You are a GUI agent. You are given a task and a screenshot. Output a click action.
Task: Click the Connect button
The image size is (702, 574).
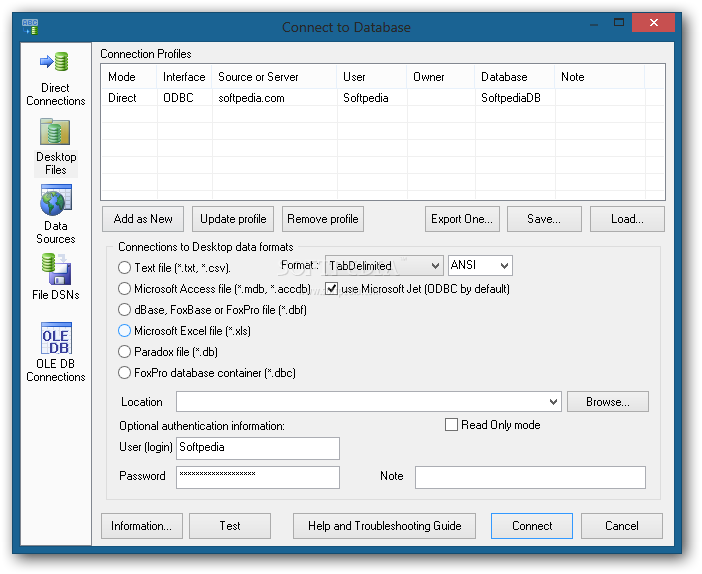pyautogui.click(x=532, y=526)
